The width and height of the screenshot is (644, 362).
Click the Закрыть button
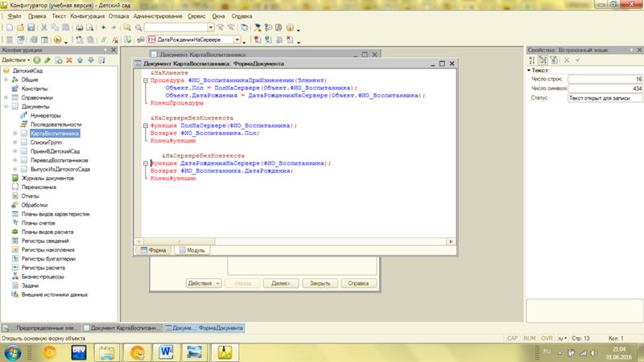(320, 284)
